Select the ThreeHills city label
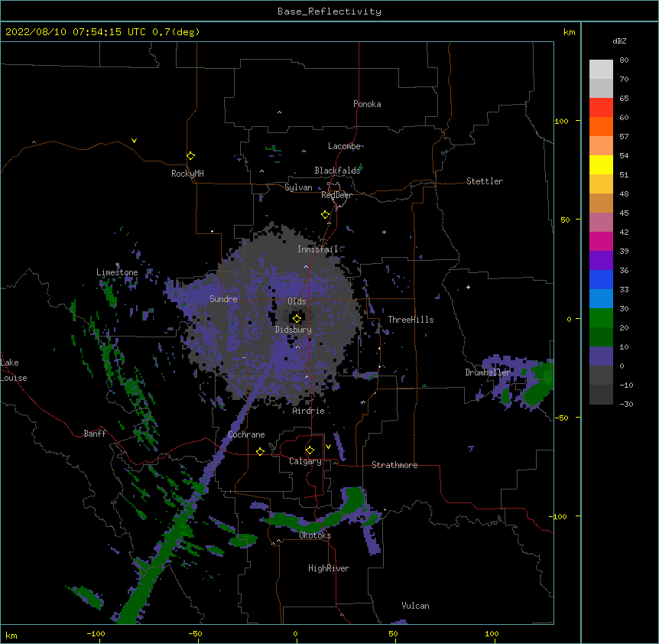Screen dimensions: 659x644 click(411, 320)
